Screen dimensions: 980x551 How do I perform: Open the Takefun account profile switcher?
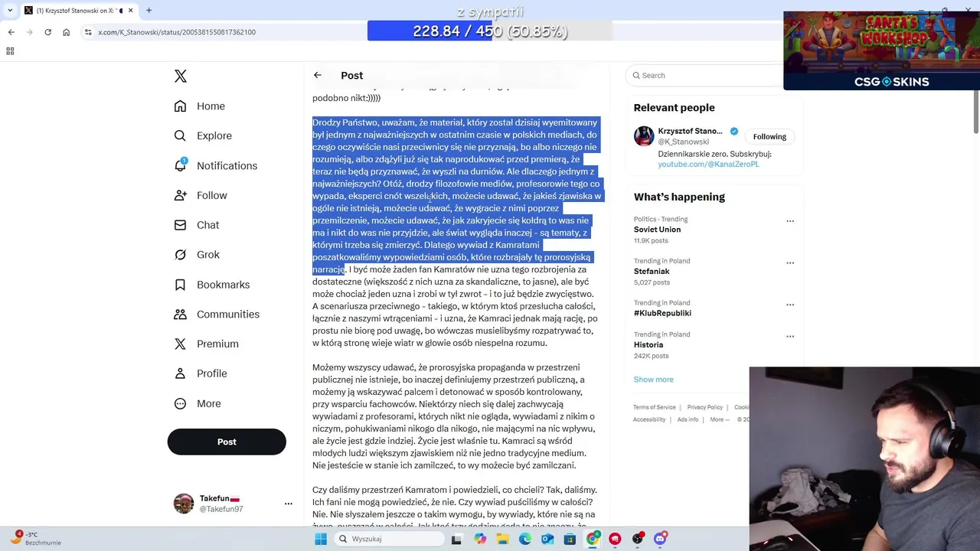pos(233,504)
